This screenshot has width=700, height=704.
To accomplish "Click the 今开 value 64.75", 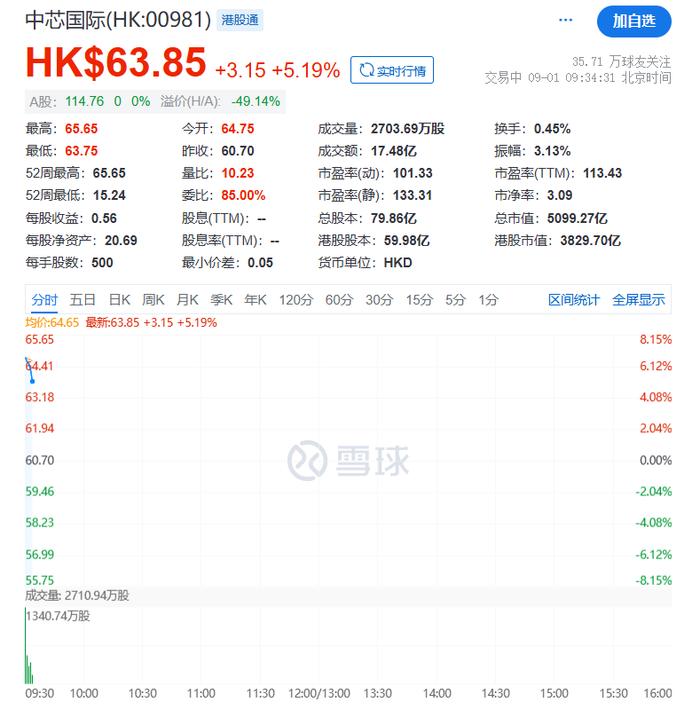I will pos(238,129).
